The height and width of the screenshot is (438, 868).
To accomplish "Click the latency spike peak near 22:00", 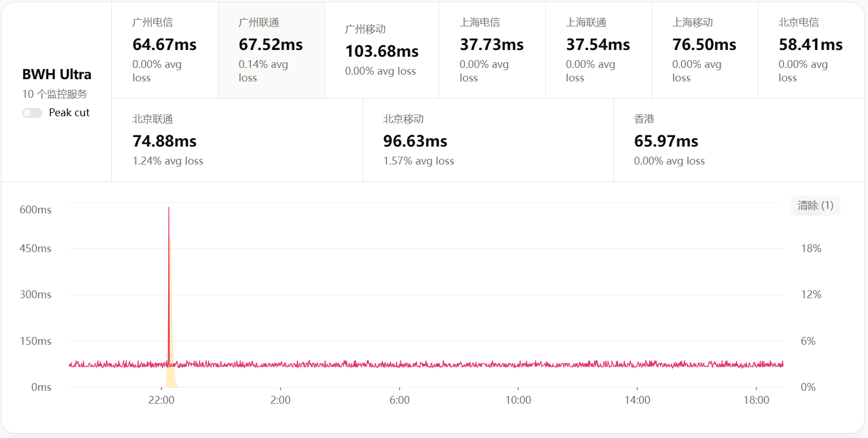I will (x=169, y=209).
